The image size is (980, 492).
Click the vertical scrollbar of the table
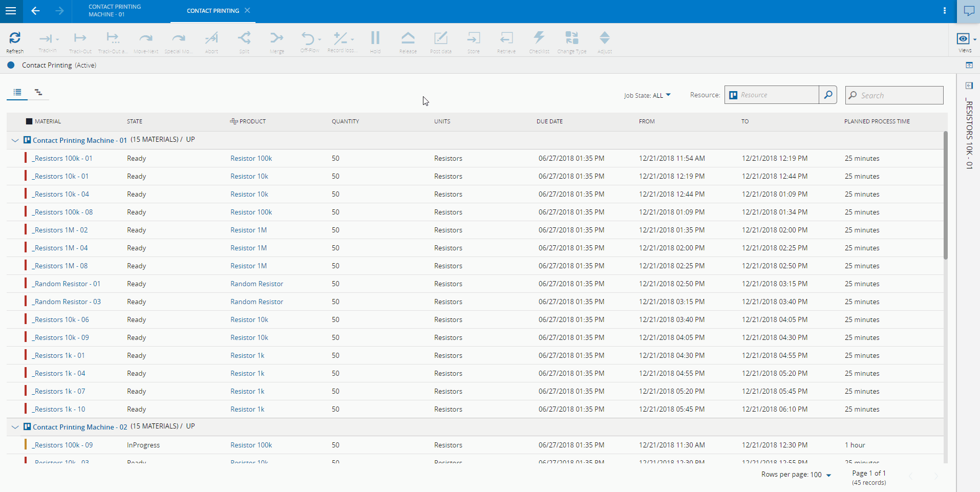[x=945, y=195]
